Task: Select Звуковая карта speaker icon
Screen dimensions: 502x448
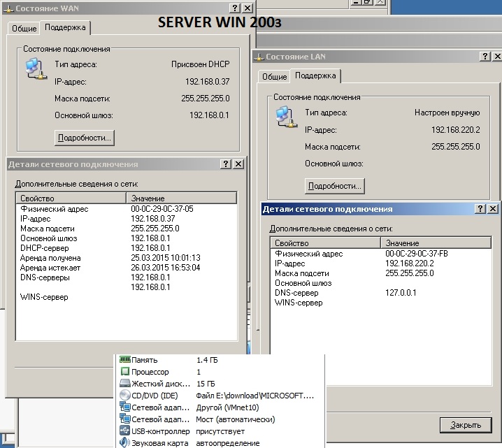Action: click(x=125, y=442)
